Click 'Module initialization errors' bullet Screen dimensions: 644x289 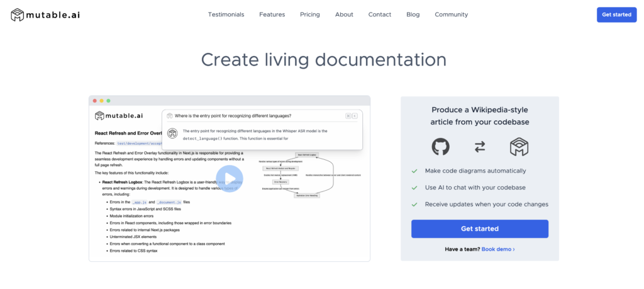coord(131,216)
